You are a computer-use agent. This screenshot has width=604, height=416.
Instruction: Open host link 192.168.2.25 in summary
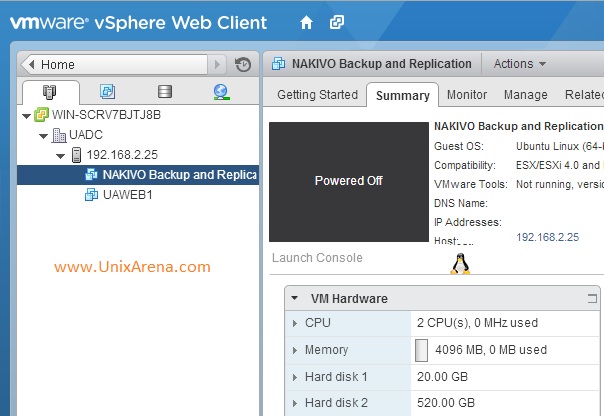547,237
